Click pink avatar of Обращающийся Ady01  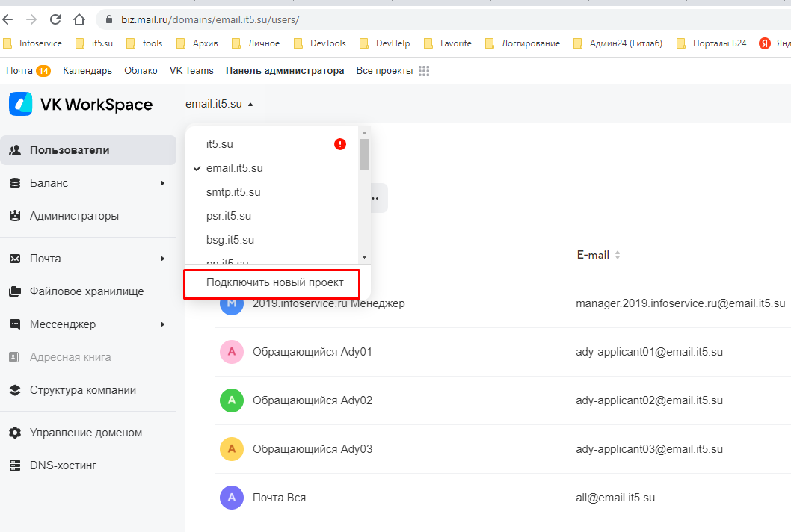(232, 352)
